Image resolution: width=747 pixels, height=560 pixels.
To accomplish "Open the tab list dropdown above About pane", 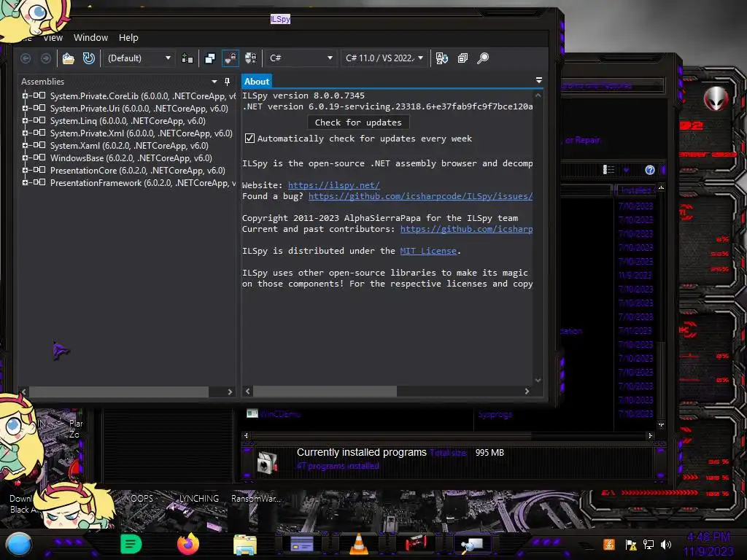I will click(x=539, y=80).
